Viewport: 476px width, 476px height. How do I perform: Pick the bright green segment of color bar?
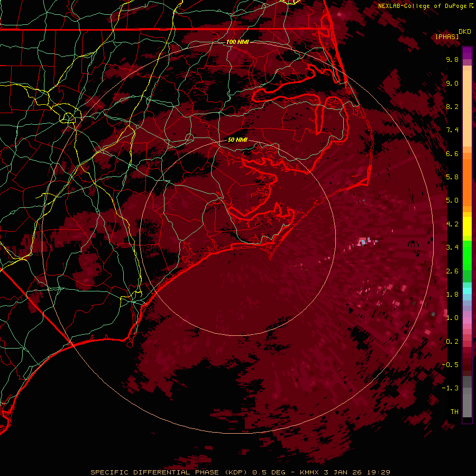(467, 255)
